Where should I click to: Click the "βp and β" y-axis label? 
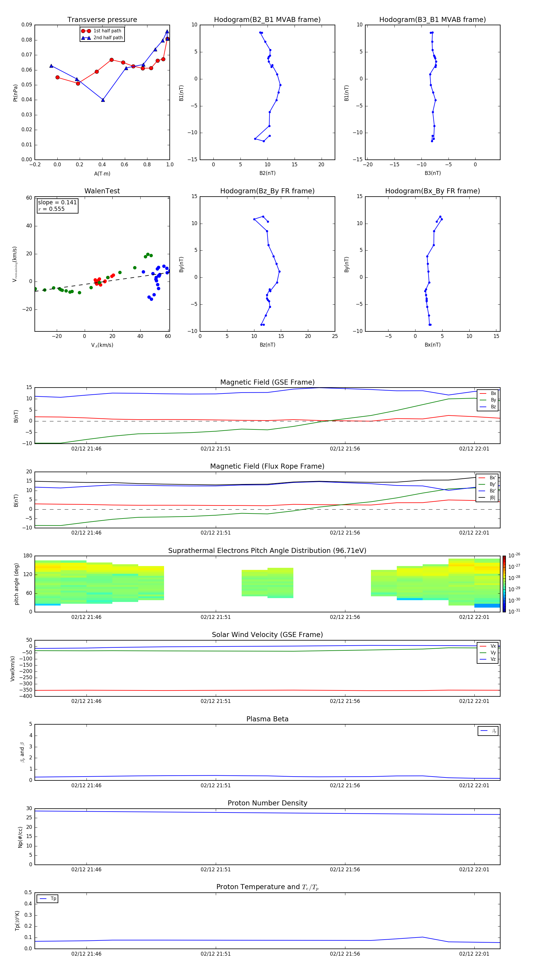(x=22, y=752)
